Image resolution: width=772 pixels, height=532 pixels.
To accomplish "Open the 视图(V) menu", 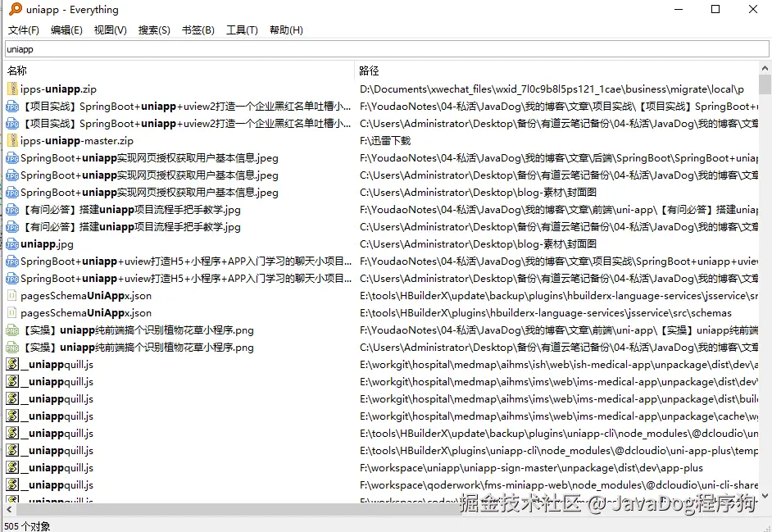I will pos(111,30).
